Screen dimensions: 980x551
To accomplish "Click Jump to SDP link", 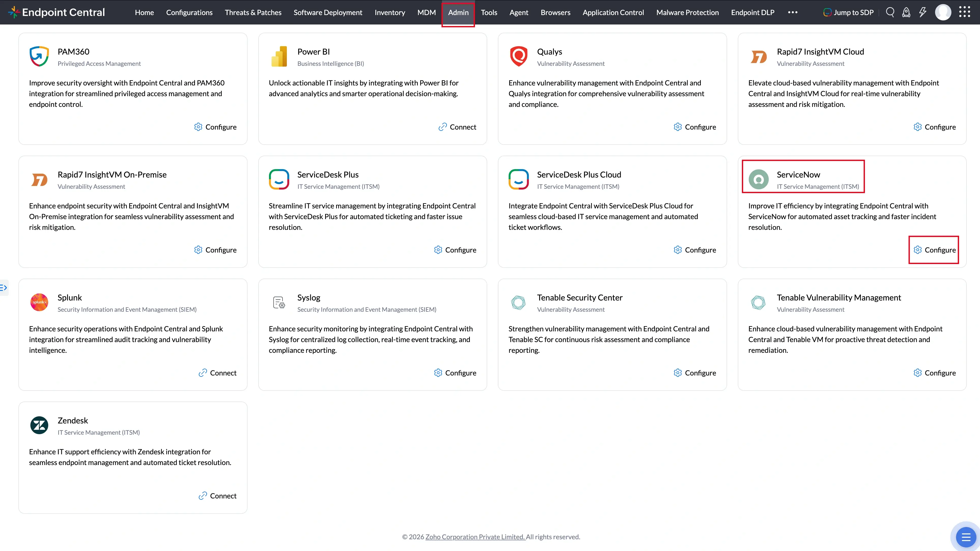I will (x=848, y=12).
